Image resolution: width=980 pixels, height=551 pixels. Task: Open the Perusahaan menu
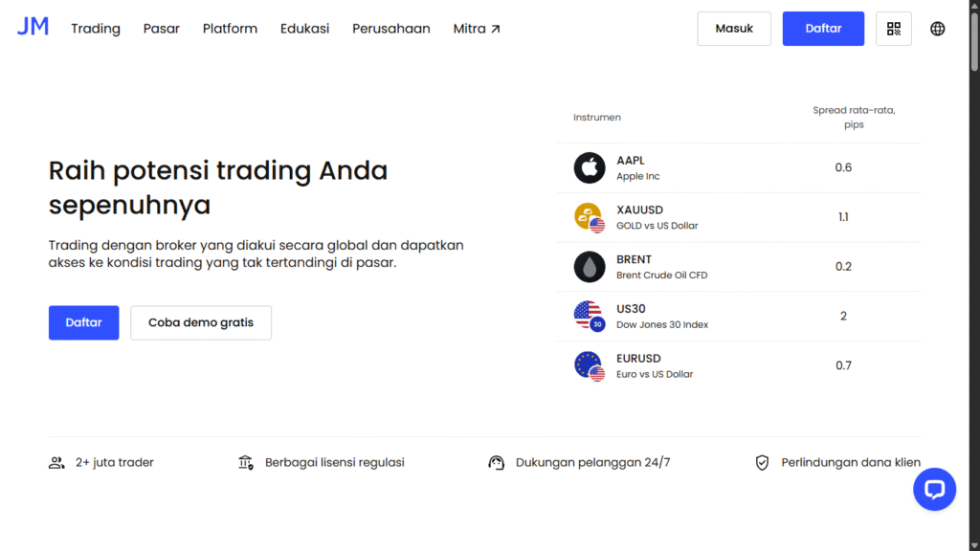pos(390,29)
